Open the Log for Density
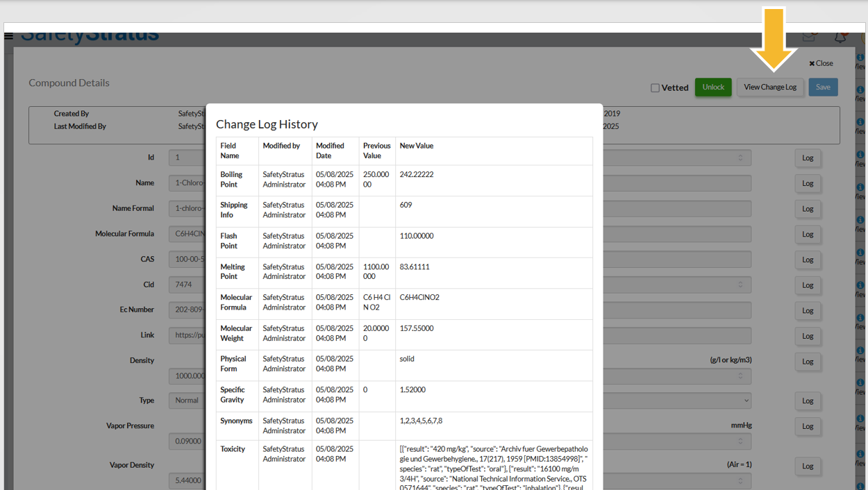 (808, 362)
